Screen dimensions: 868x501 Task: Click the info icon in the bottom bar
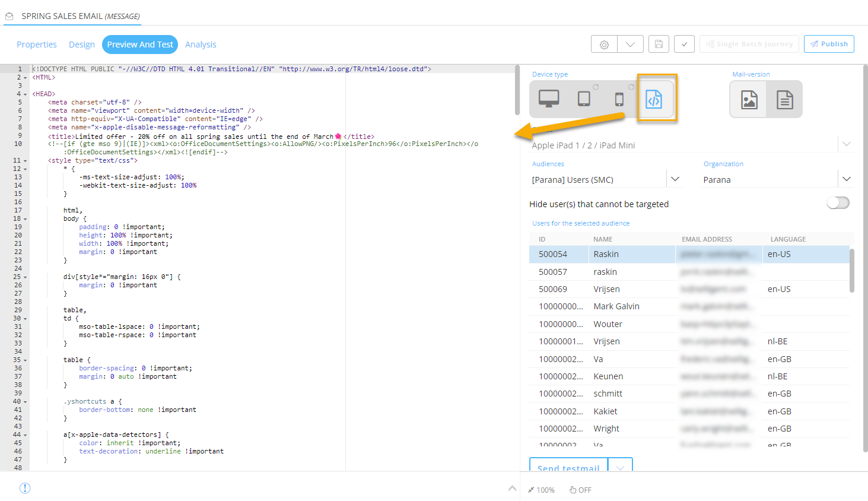tap(25, 488)
